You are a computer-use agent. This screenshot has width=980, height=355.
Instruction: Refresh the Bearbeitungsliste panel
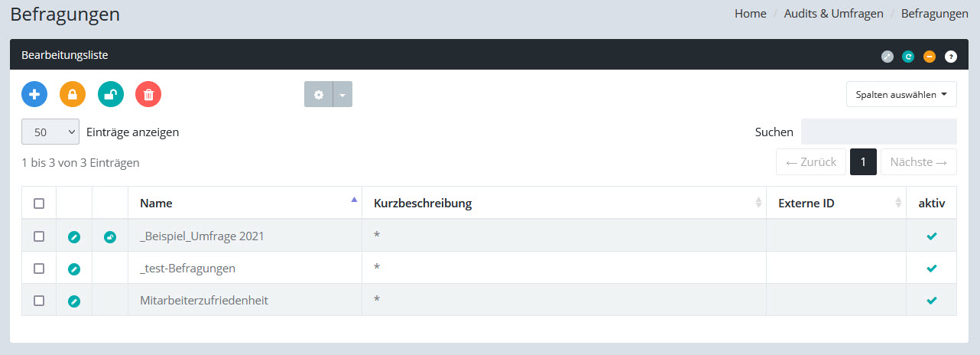[908, 56]
